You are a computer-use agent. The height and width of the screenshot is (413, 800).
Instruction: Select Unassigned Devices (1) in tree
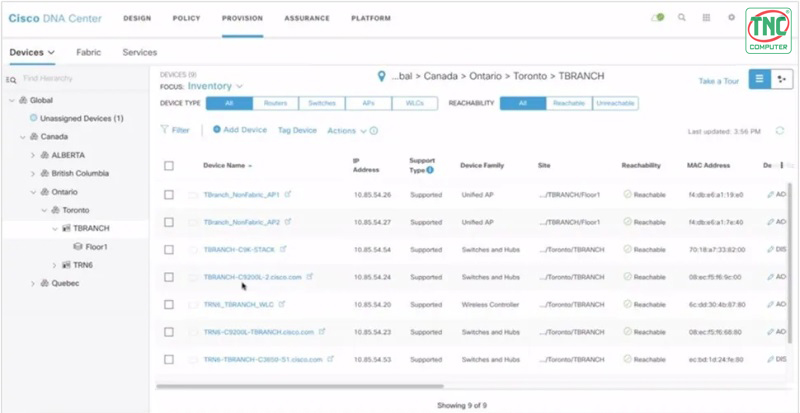coord(82,118)
